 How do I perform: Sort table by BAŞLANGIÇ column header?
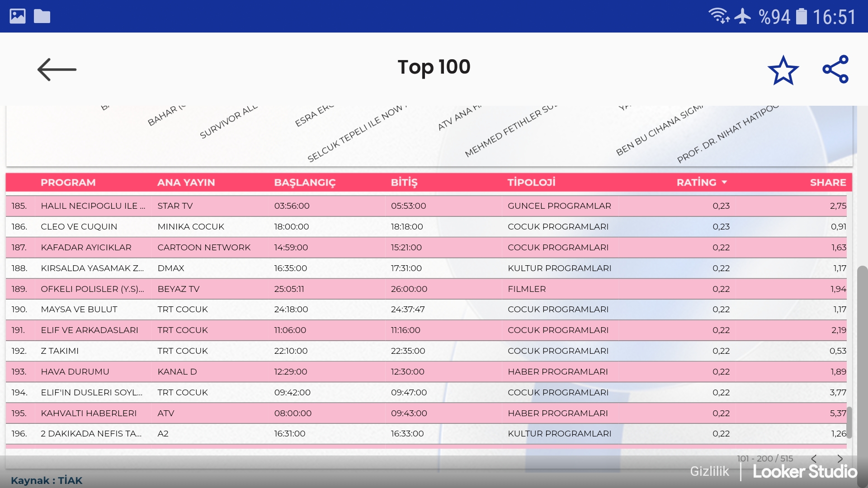305,182
